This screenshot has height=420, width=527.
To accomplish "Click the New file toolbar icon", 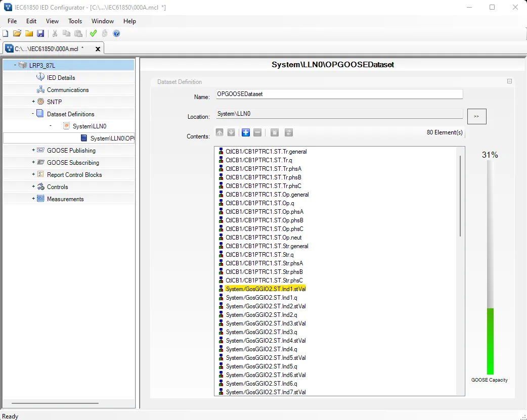I will [6, 33].
